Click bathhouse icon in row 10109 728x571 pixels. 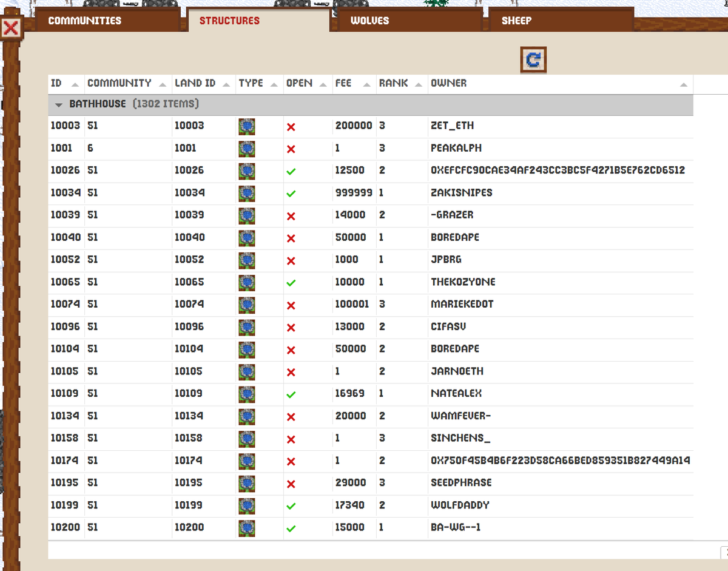click(246, 394)
